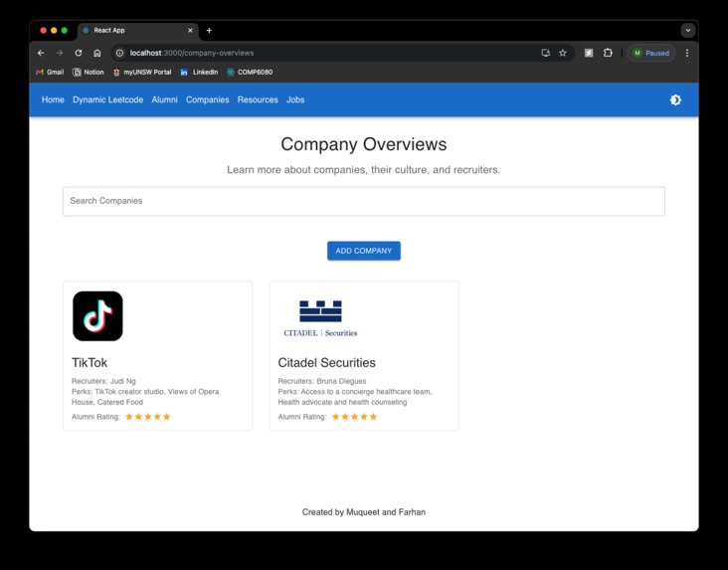Open Resources nav item
The height and width of the screenshot is (570, 728).
[258, 99]
